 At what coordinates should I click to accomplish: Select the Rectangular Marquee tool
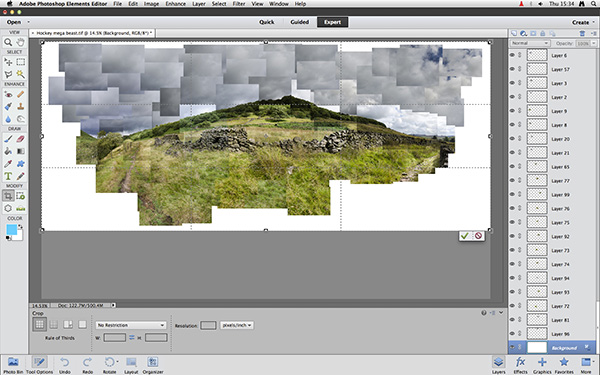20,62
